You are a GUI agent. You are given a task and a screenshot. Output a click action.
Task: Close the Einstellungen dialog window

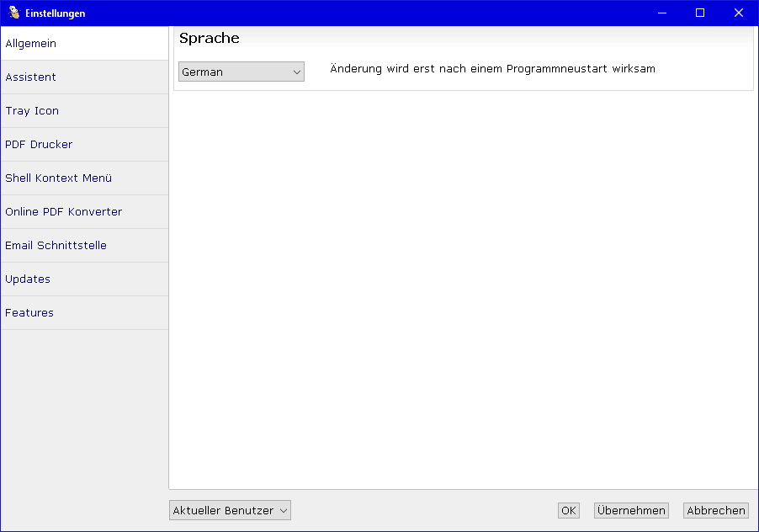739,13
